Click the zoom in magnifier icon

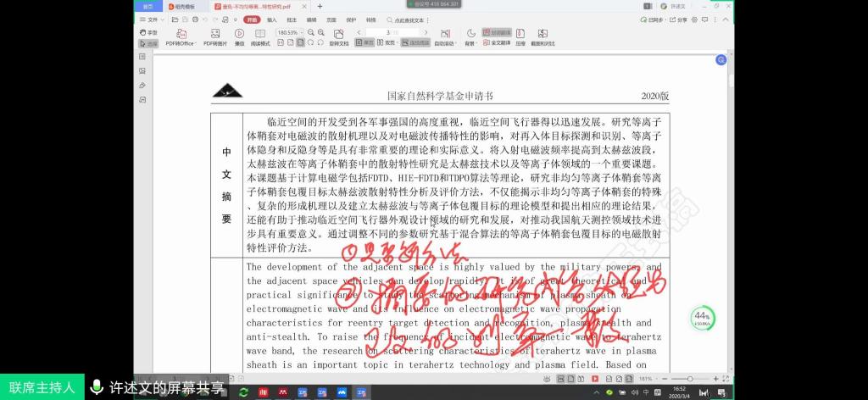click(x=320, y=33)
